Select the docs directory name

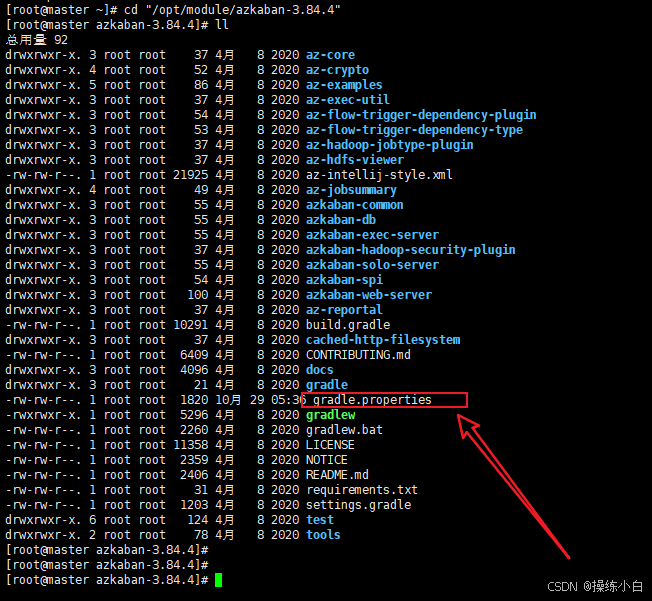pos(320,370)
